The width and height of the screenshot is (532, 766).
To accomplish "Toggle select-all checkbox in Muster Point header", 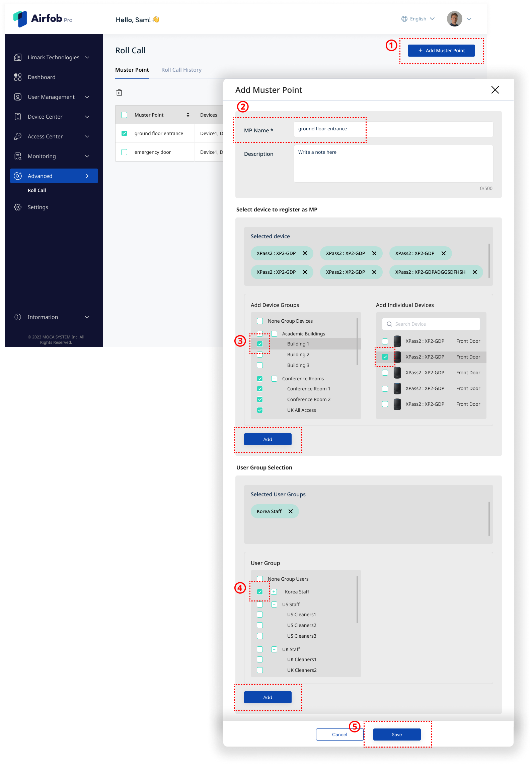I will pyautogui.click(x=124, y=115).
